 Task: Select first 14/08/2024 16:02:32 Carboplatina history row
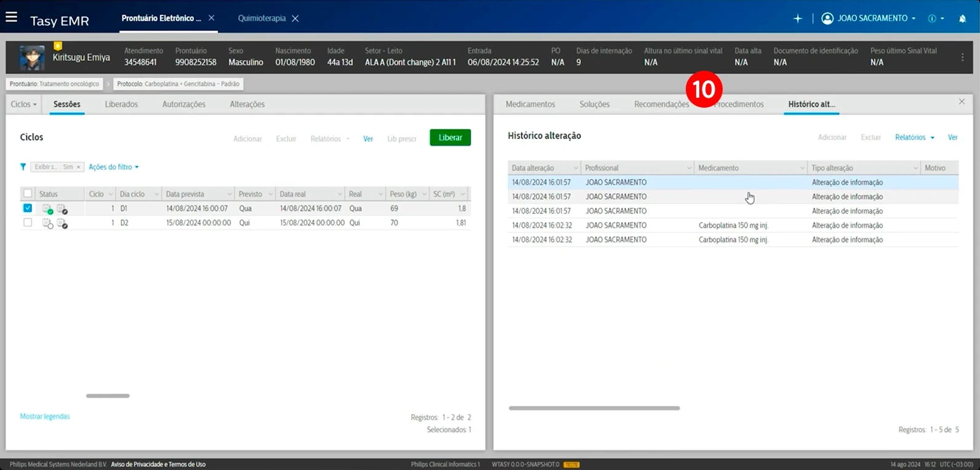click(733, 225)
